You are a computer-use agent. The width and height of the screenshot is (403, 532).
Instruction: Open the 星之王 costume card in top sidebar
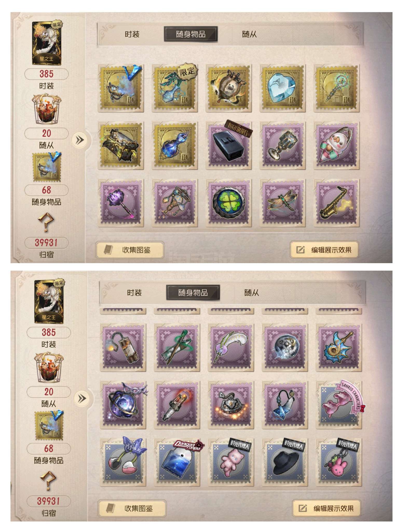click(47, 43)
